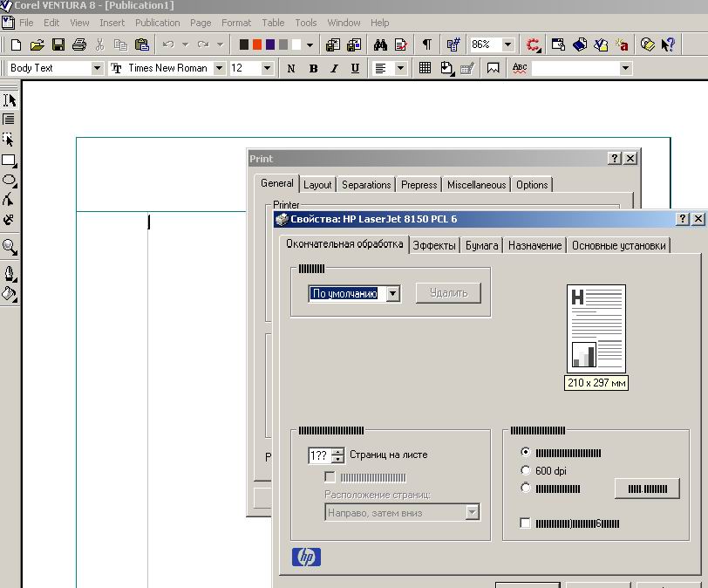Image resolution: width=708 pixels, height=588 pixels.
Task: Open the File menu
Action: tap(26, 23)
